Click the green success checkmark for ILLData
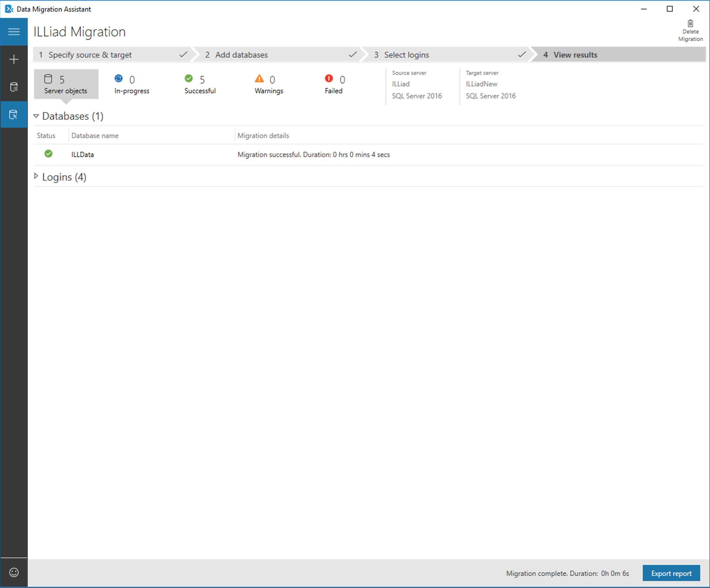Screen dimensions: 710x588 click(x=48, y=154)
